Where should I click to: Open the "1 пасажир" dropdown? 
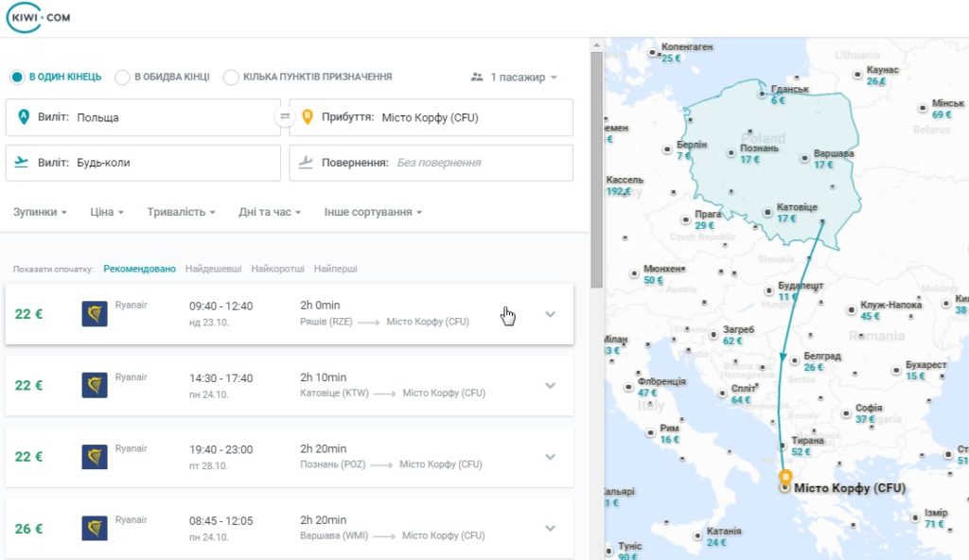[514, 78]
